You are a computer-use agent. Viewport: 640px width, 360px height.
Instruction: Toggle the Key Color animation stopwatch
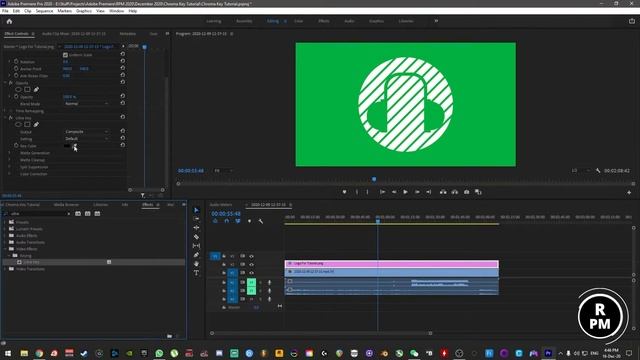point(16,145)
